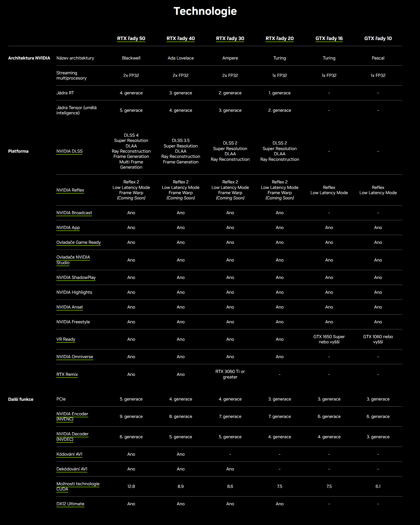The width and height of the screenshot is (420, 525).
Task: Select the Další funkce section label
Action: point(21,399)
